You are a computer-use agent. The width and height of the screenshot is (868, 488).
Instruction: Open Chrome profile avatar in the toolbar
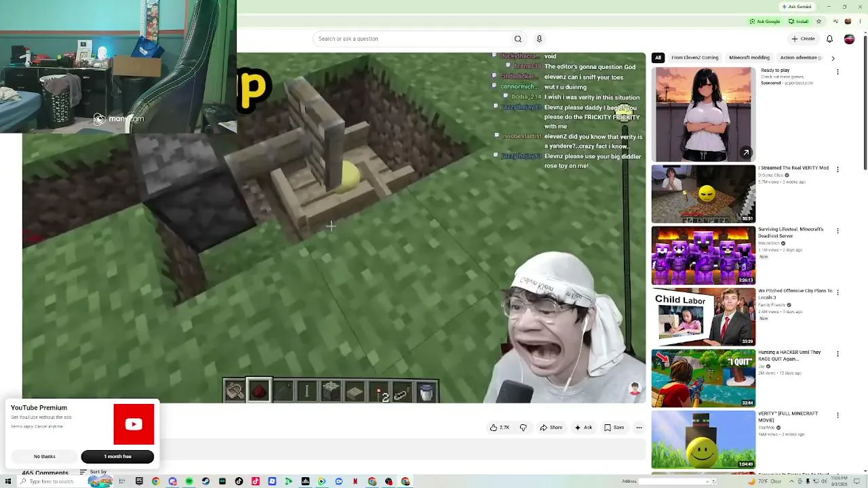point(849,21)
